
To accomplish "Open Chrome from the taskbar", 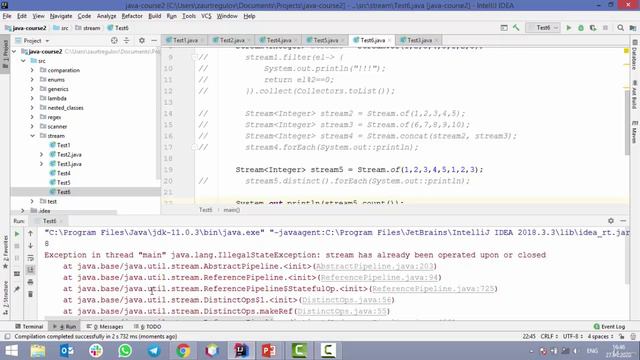I will [183, 351].
